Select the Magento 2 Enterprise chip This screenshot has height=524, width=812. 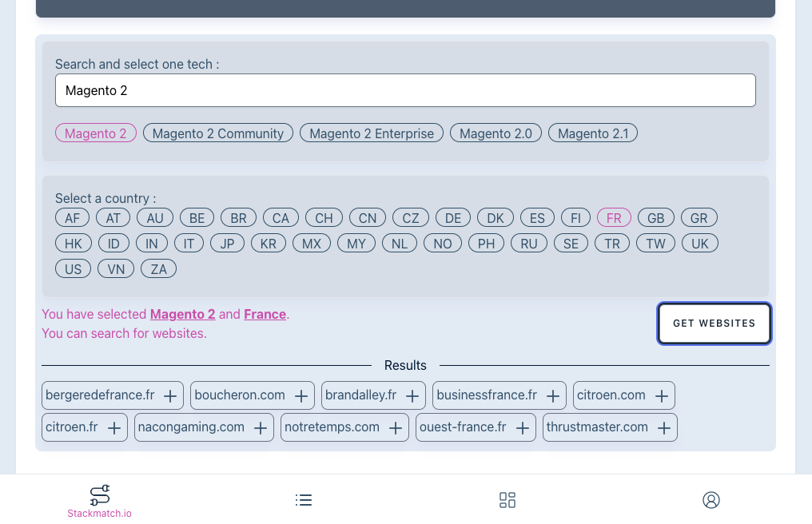coord(372,133)
